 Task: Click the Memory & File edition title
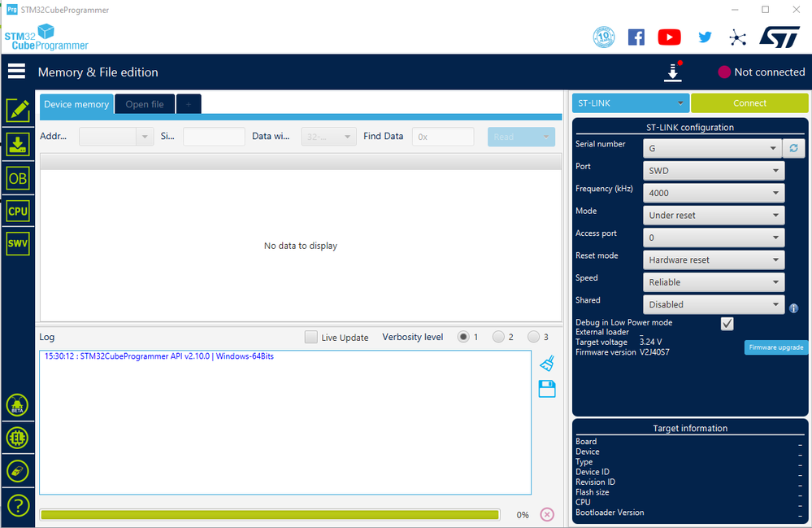pyautogui.click(x=98, y=72)
